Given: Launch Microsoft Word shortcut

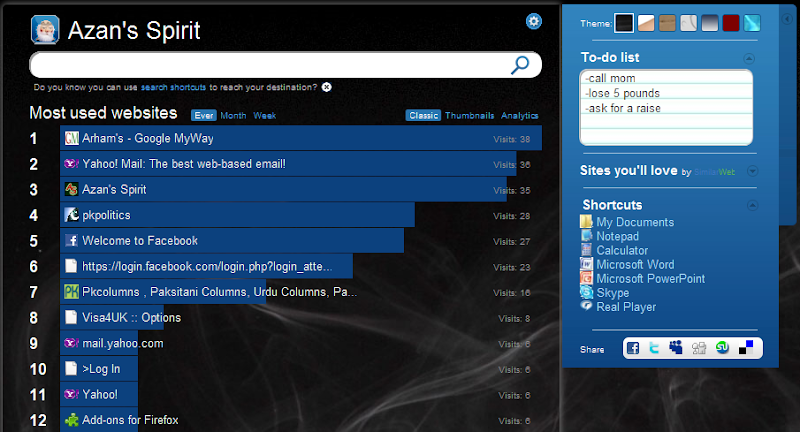Looking at the screenshot, I should tap(635, 264).
